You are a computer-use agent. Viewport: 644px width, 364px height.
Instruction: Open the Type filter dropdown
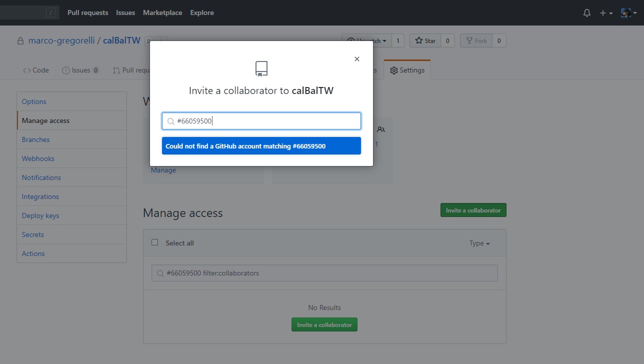pyautogui.click(x=479, y=243)
